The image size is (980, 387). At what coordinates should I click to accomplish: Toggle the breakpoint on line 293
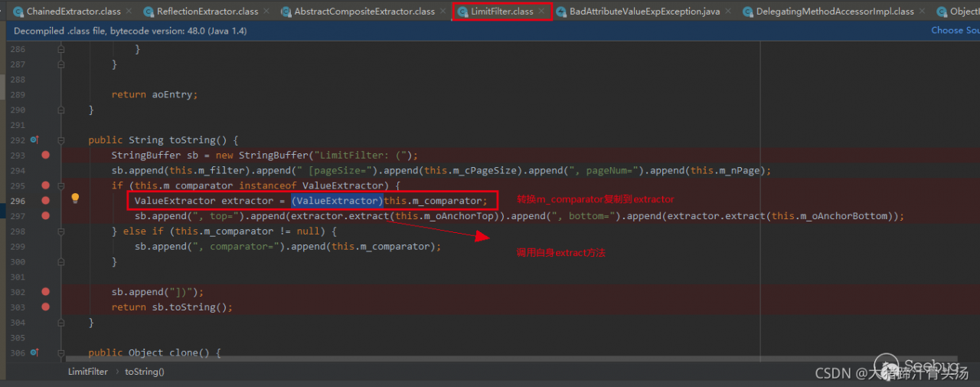(45, 155)
